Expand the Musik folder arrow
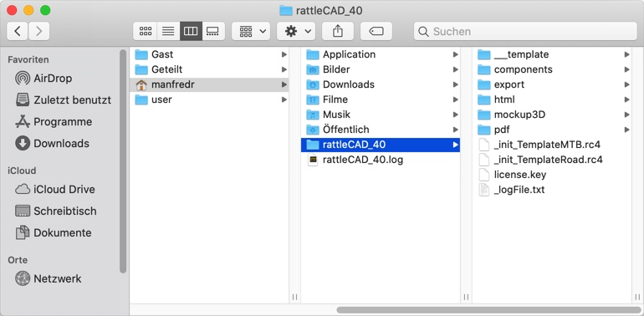The width and height of the screenshot is (644, 316). [x=456, y=115]
